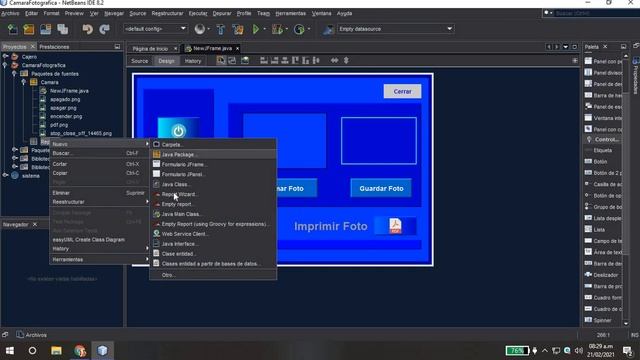Collapse the CamaraFotografica project node

coord(5,65)
